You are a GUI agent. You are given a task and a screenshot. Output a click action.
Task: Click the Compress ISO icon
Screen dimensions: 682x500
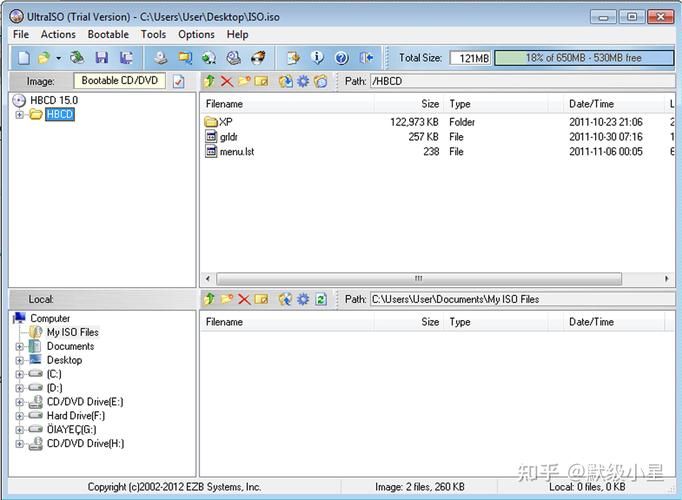click(x=209, y=57)
